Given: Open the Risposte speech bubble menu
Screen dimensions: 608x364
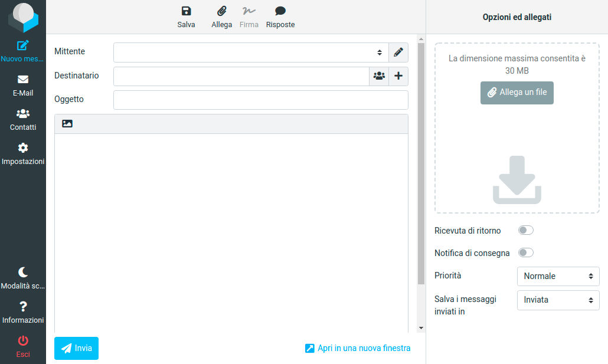Looking at the screenshot, I should point(280,11).
